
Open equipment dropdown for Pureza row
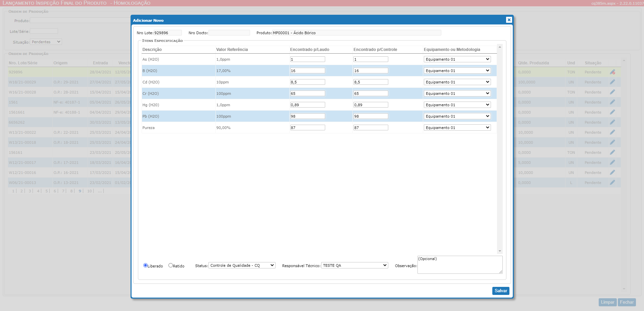tap(457, 128)
